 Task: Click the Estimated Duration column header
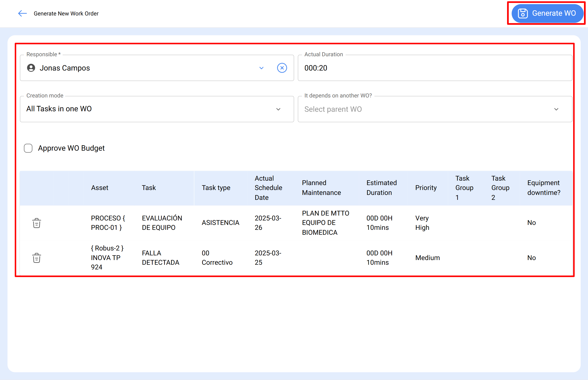click(x=381, y=187)
